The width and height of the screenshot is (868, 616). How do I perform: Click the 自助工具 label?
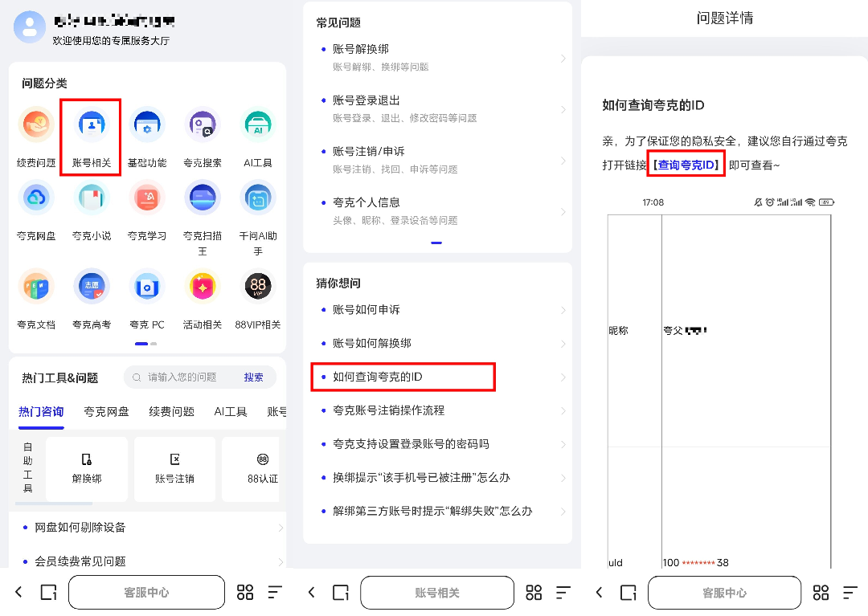point(27,467)
